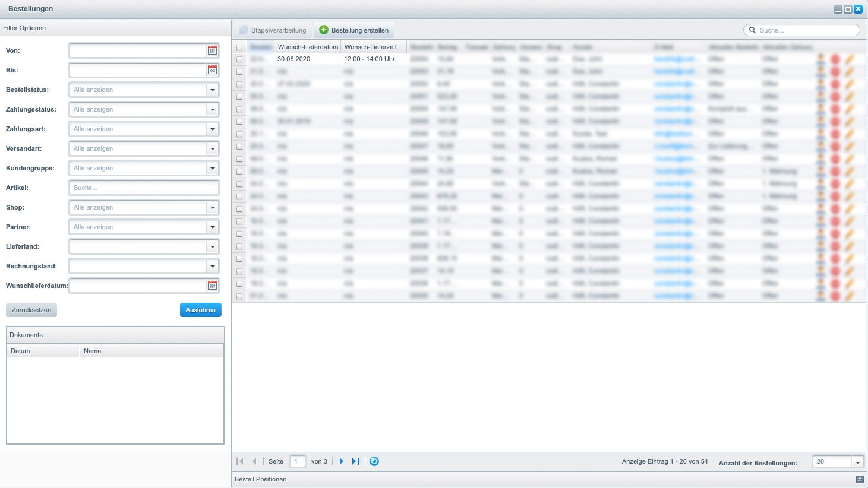This screenshot has height=488, width=868.
Task: Click the Ausführen button
Action: 200,310
